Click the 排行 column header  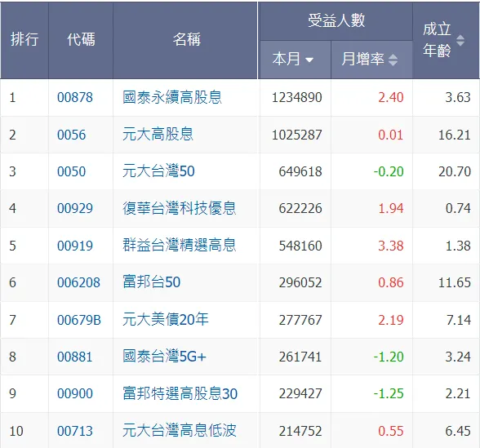pos(24,40)
